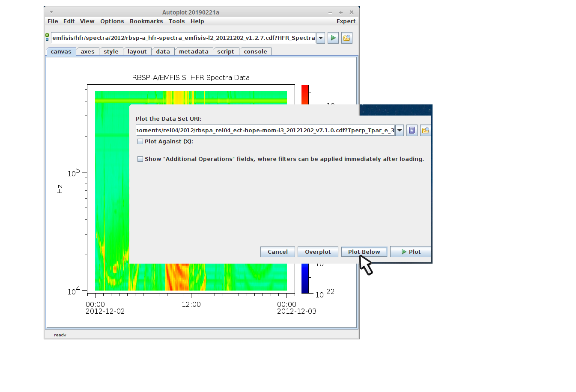Image resolution: width=576 pixels, height=392 pixels.
Task: Open the window menu triangle in title bar
Action: [x=51, y=12]
